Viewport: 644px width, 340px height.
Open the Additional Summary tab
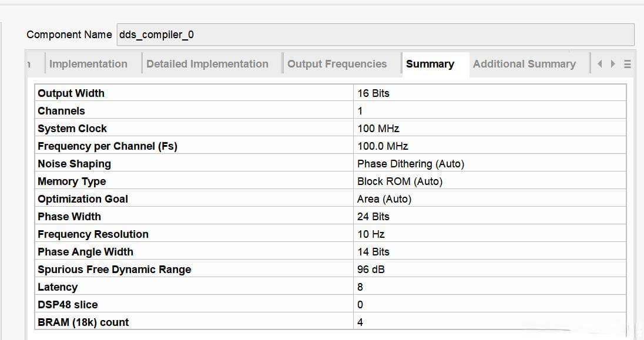[x=525, y=64]
